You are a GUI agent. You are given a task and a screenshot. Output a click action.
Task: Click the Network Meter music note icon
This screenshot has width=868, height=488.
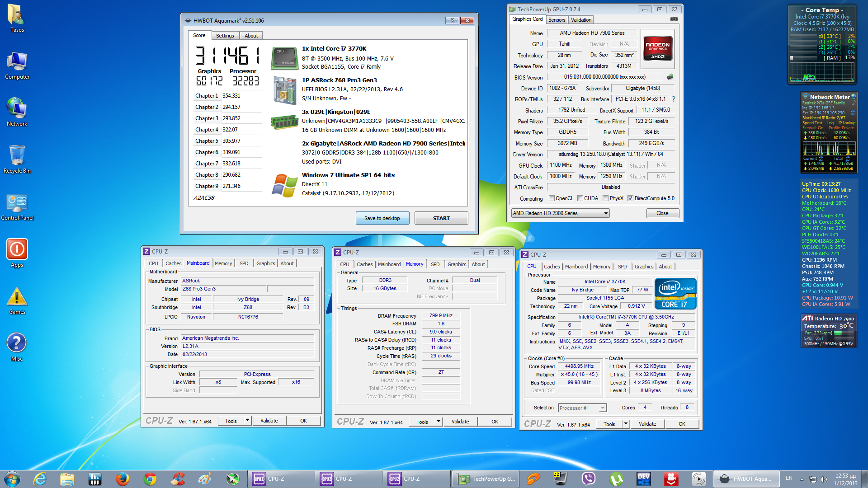854,103
